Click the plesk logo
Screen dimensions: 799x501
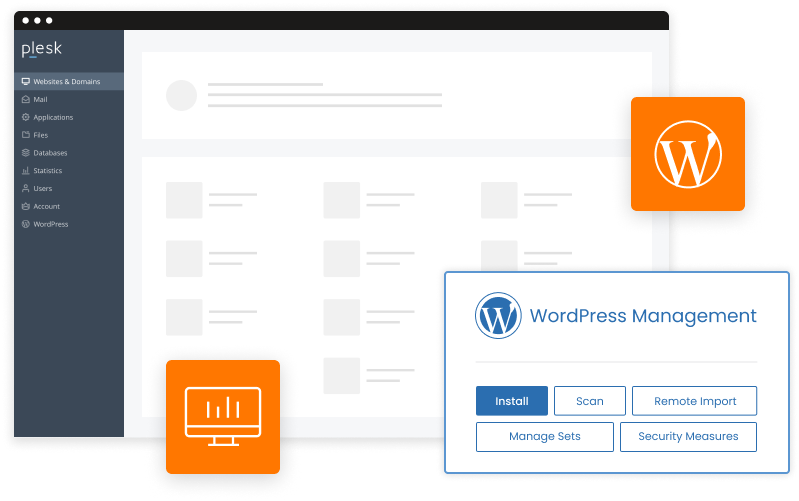pos(41,49)
